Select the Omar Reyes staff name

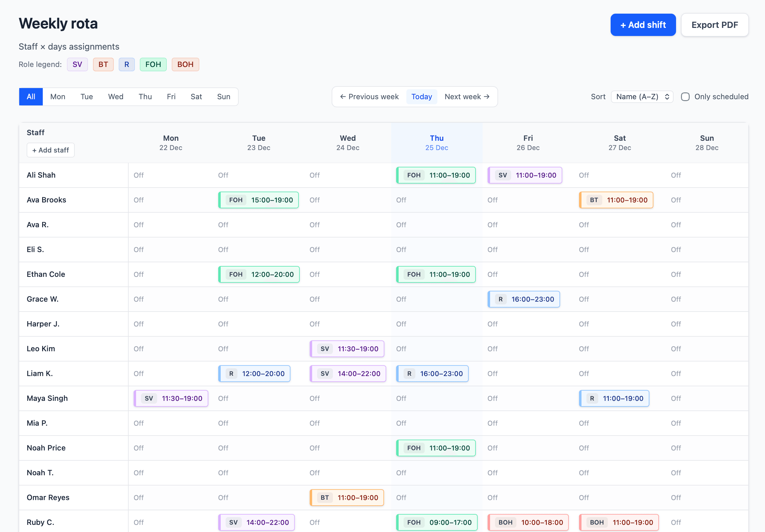48,498
